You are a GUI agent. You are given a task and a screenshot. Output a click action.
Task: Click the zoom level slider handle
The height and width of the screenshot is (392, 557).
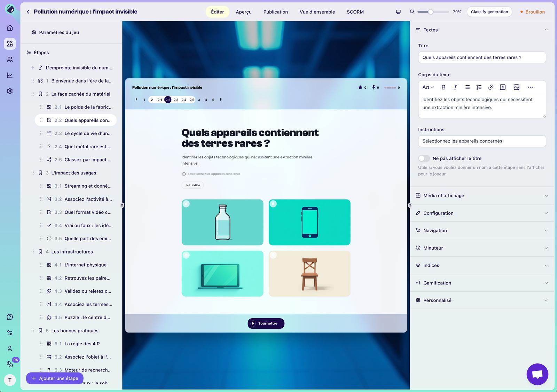[431, 12]
